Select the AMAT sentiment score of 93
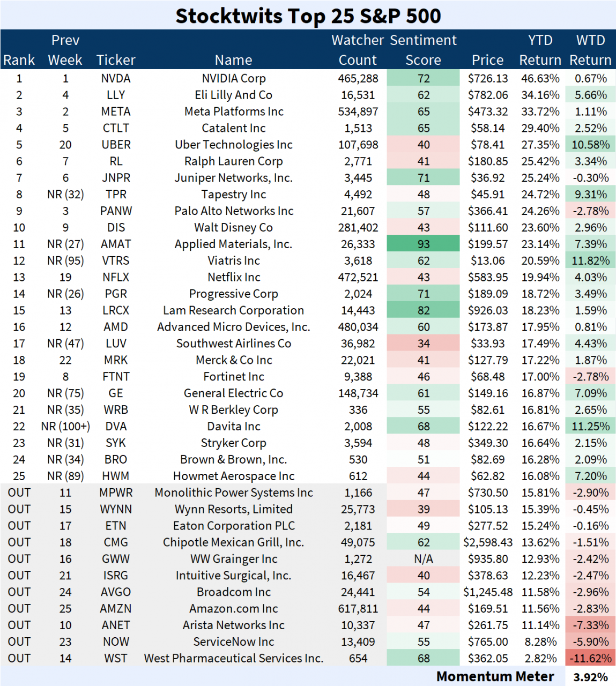Viewport: 616px width, 686px height. pyautogui.click(x=423, y=244)
